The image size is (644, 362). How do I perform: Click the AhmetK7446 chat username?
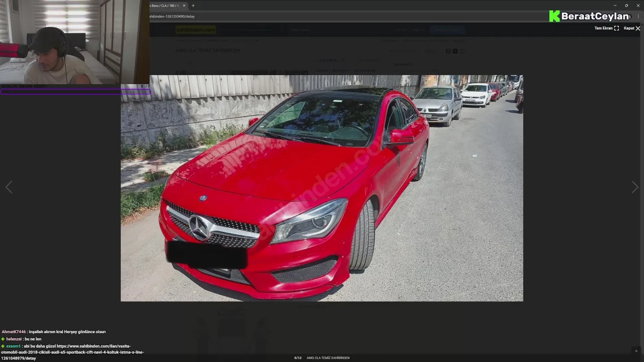14,332
